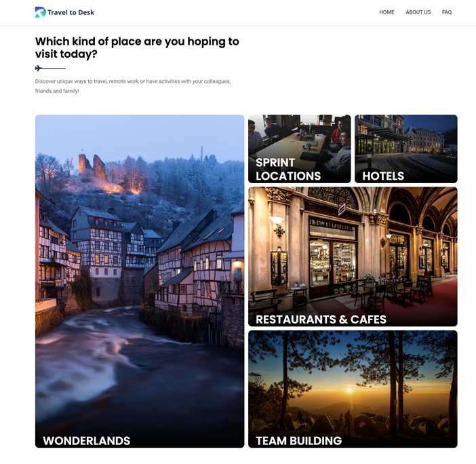Click the castle ruin in Wonderlands photo

[x=92, y=167]
